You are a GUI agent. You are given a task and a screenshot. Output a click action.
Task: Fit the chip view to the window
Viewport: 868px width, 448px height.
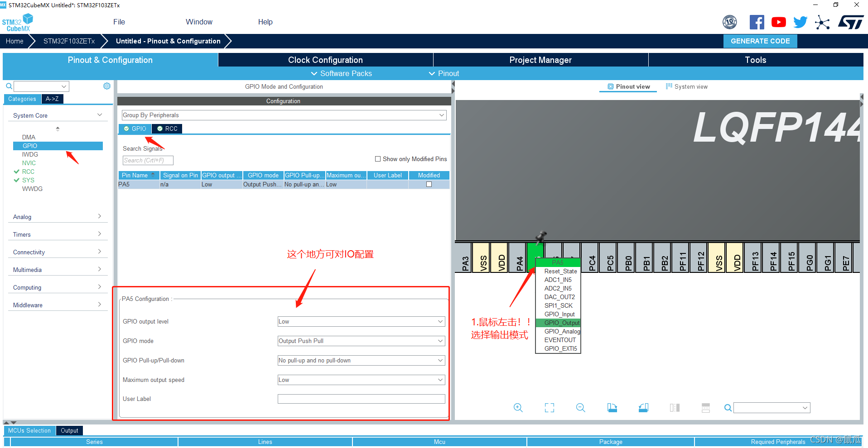(x=550, y=408)
